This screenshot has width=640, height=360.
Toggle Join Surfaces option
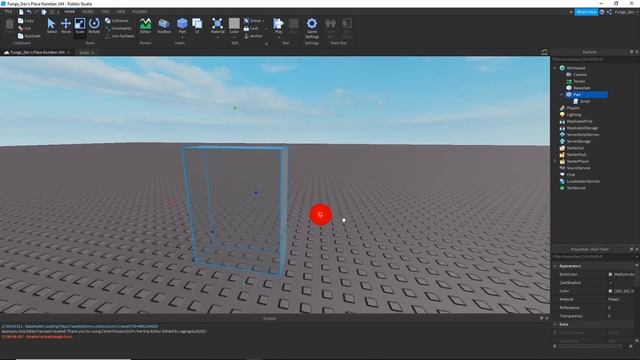point(120,36)
